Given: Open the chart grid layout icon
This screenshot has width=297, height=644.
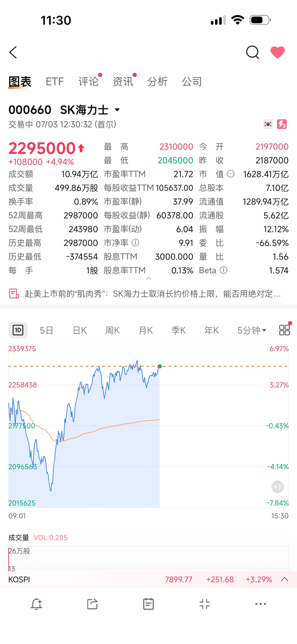Looking at the screenshot, I should click(x=284, y=330).
